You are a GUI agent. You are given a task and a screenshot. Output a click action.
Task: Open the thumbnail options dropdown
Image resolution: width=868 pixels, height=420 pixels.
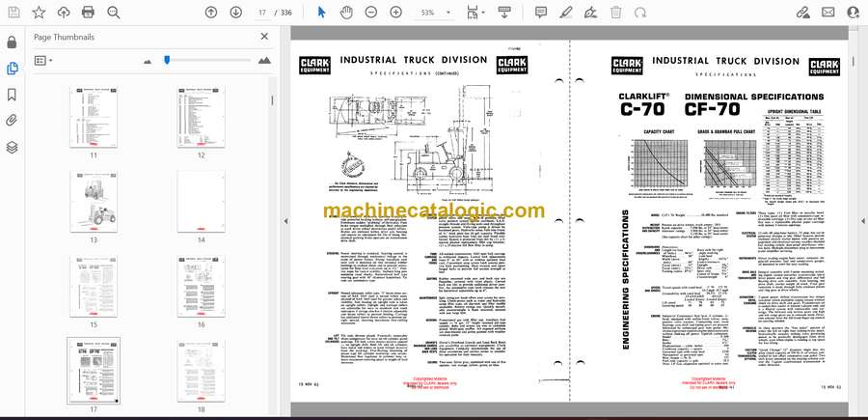tap(43, 61)
